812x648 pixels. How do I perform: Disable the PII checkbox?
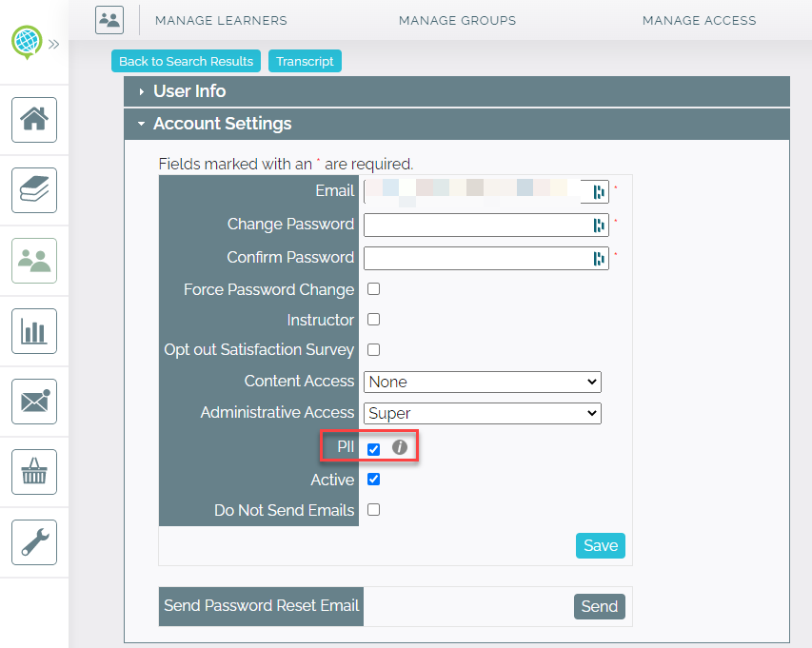373,445
